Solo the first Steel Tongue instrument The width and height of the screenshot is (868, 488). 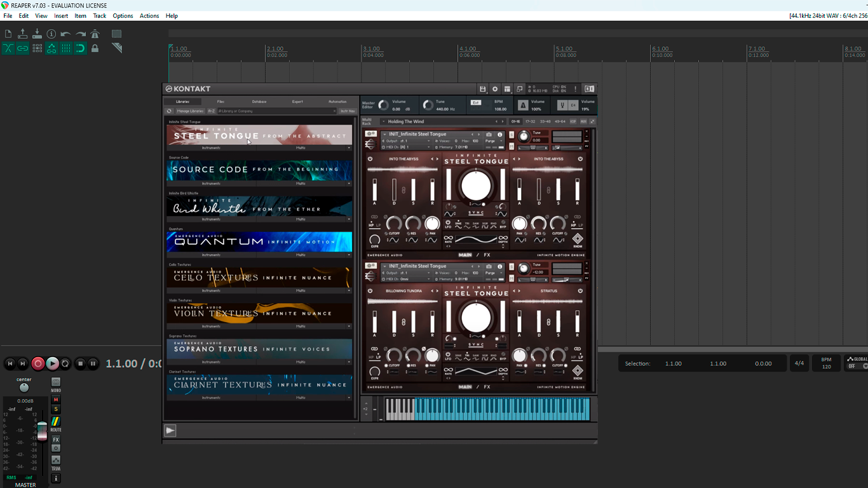coord(512,135)
